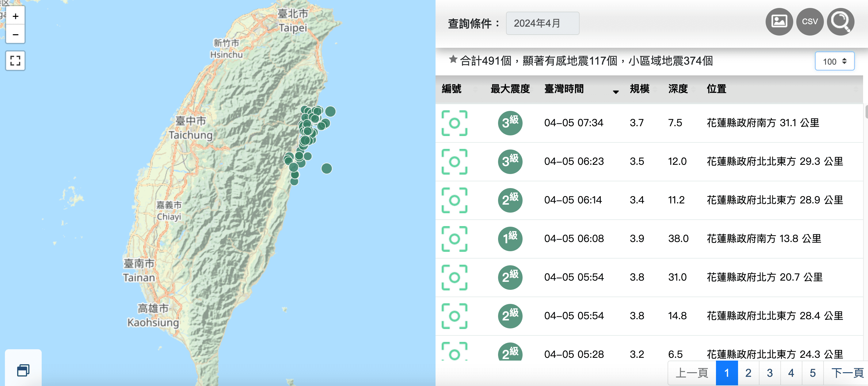Zoom in on the map
Screen dimensions: 868x386
click(x=15, y=16)
